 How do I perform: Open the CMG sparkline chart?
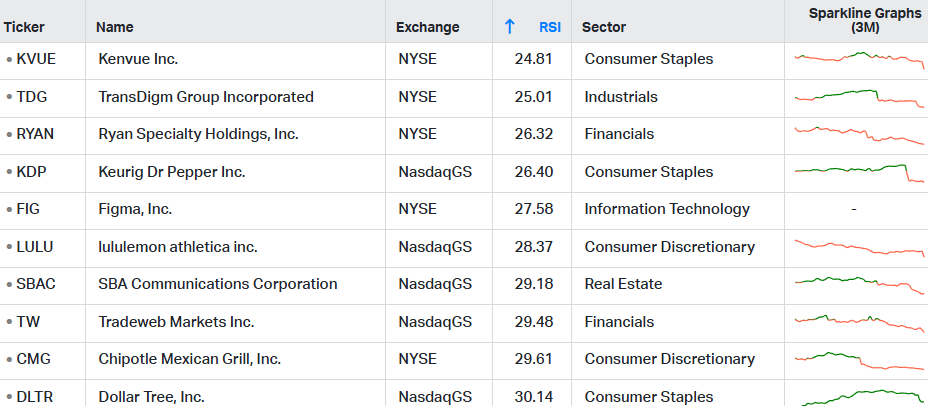coord(859,360)
